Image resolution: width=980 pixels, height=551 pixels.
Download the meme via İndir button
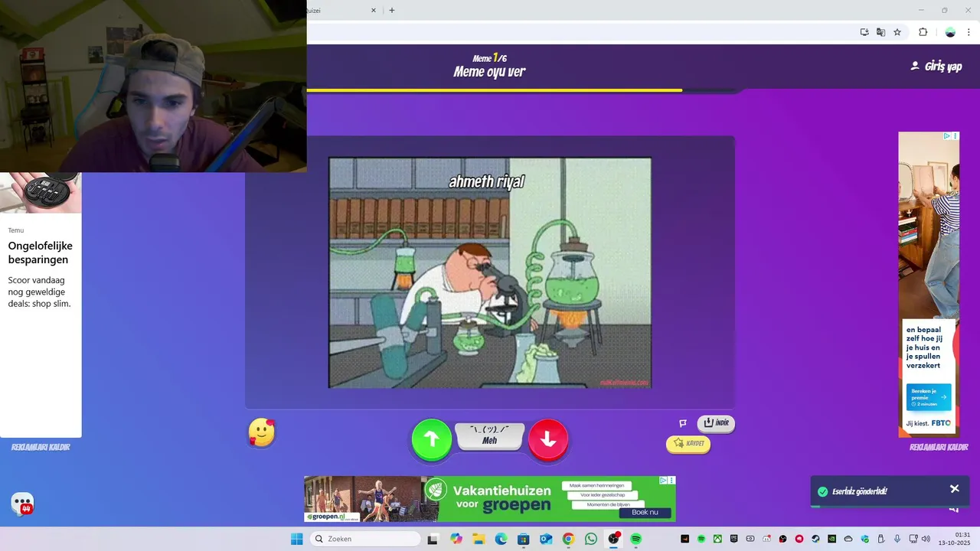[716, 422]
